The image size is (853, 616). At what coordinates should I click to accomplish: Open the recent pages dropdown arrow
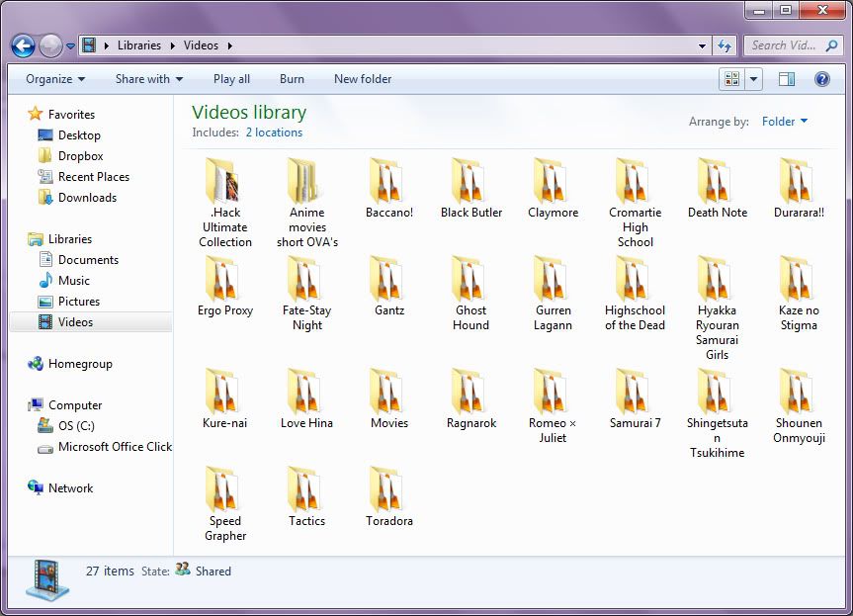pyautogui.click(x=70, y=46)
